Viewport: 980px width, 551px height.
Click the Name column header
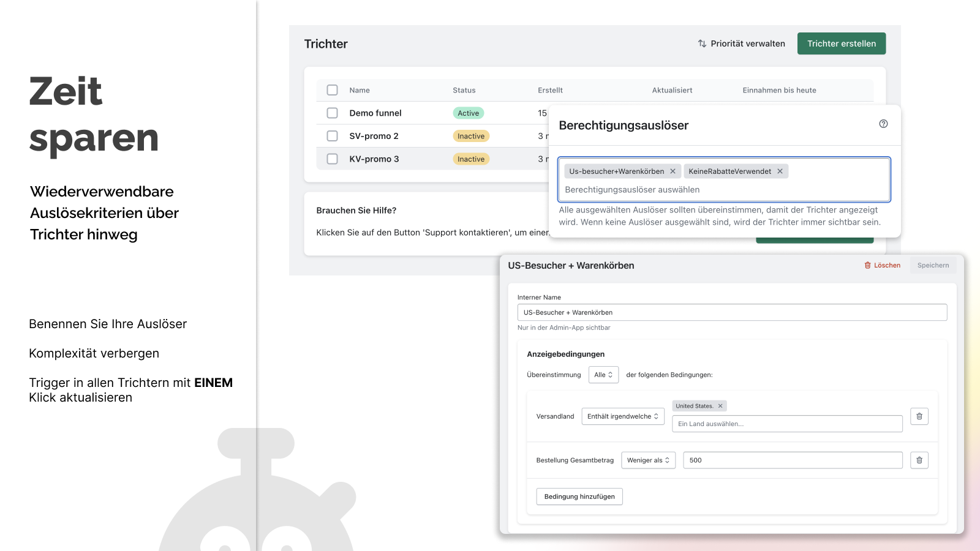[x=360, y=90]
